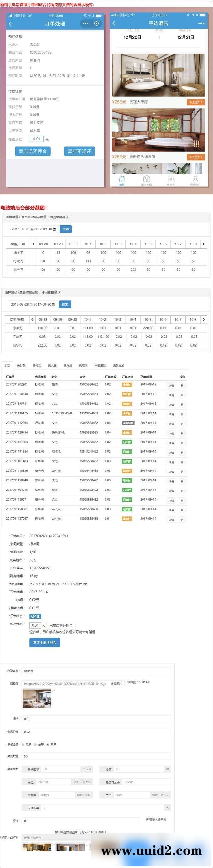This screenshot has height=868, width=213.
Task: Go to next dates in 维护房价 table
Action: (x=204, y=319)
